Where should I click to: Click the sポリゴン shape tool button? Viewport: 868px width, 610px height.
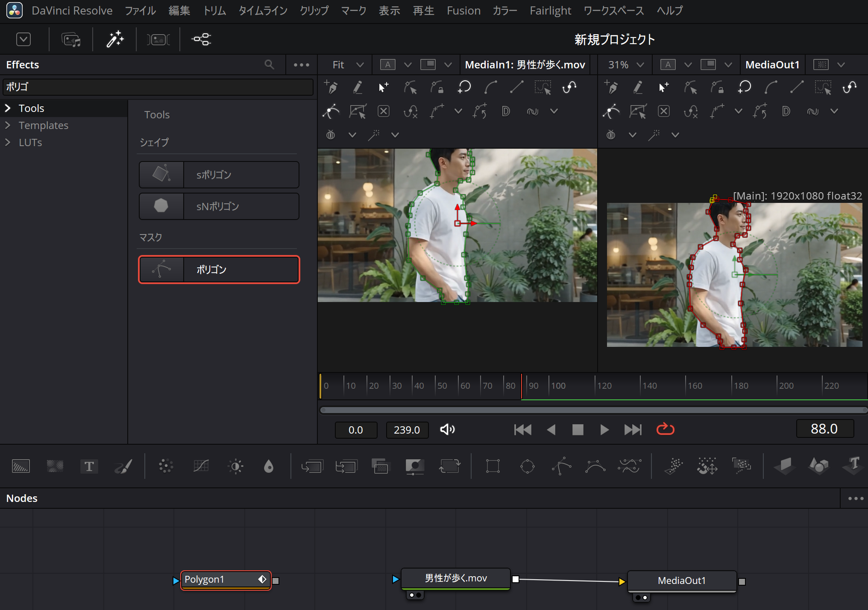coord(219,175)
